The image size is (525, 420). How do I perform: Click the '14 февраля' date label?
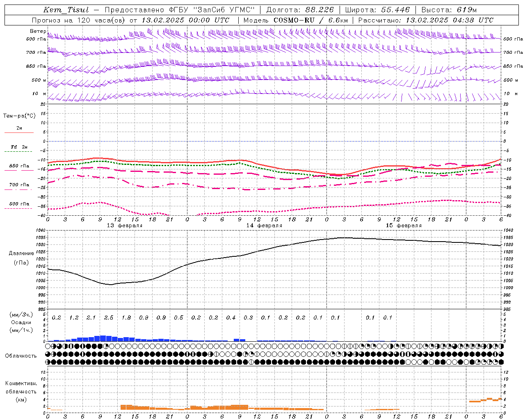[264, 226]
